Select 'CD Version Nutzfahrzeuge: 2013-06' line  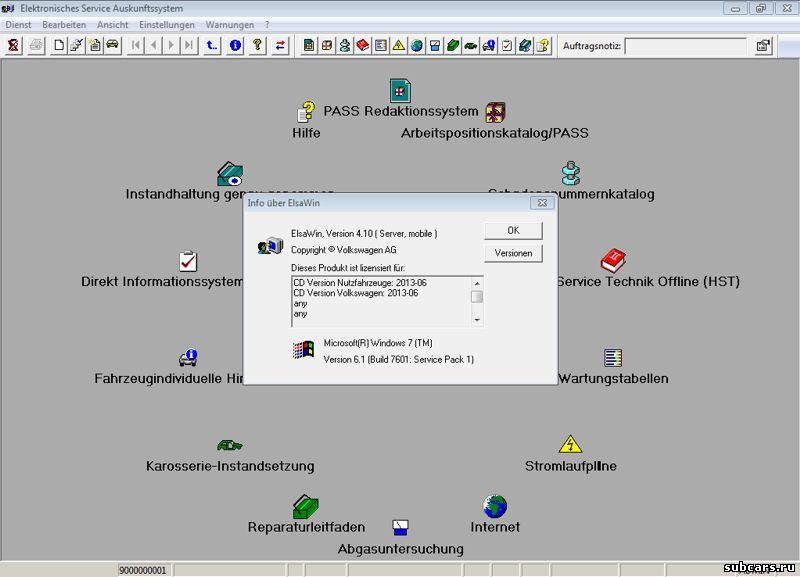point(360,283)
